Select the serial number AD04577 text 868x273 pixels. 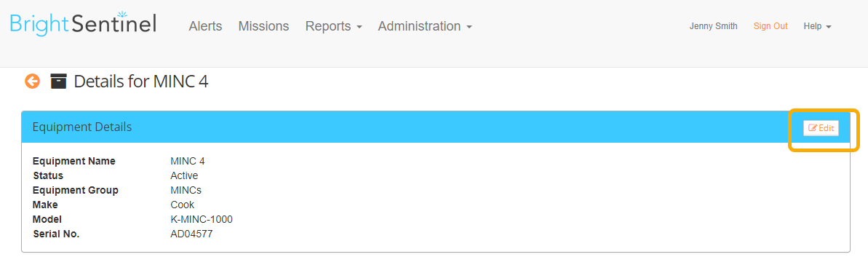click(191, 234)
